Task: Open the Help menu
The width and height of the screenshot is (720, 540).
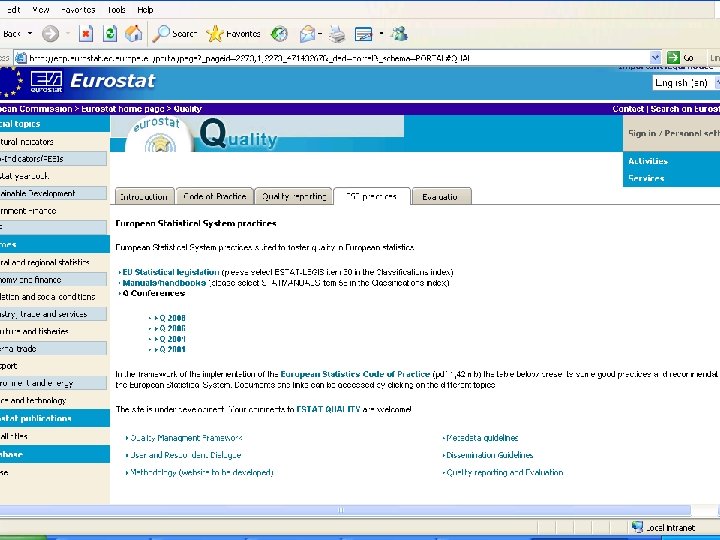Action: coord(145,10)
